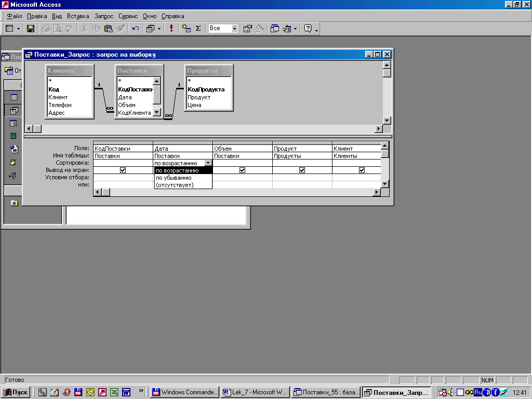
Task: Uncheck Show for the Продукт column
Action: tap(302, 170)
